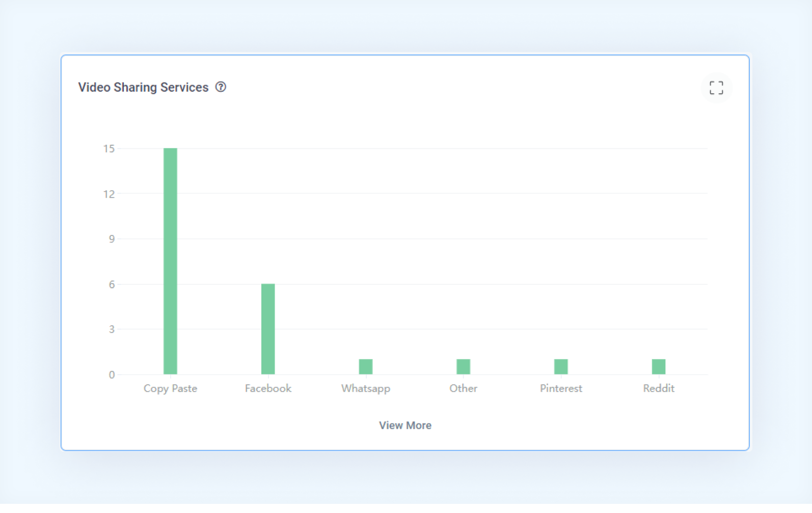The height and width of the screenshot is (513, 812).
Task: Select the Whatsapp bar in chart
Action: [366, 367]
